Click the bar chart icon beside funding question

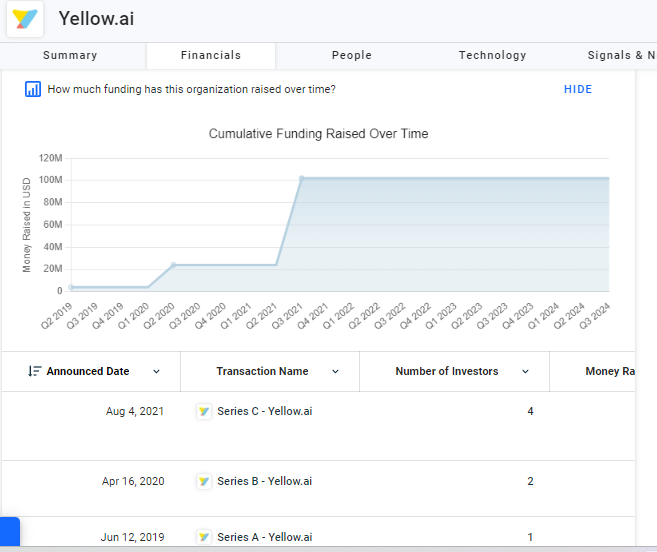tap(33, 89)
